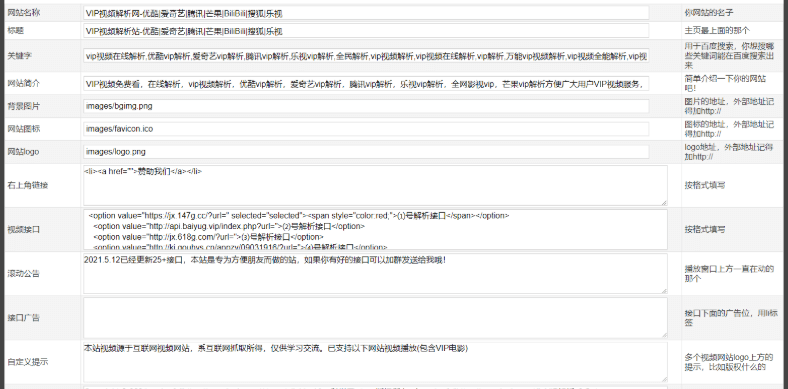788x389 pixels.
Task: Click the 简单介绍一下你的网站吧 hint
Action: (725, 83)
